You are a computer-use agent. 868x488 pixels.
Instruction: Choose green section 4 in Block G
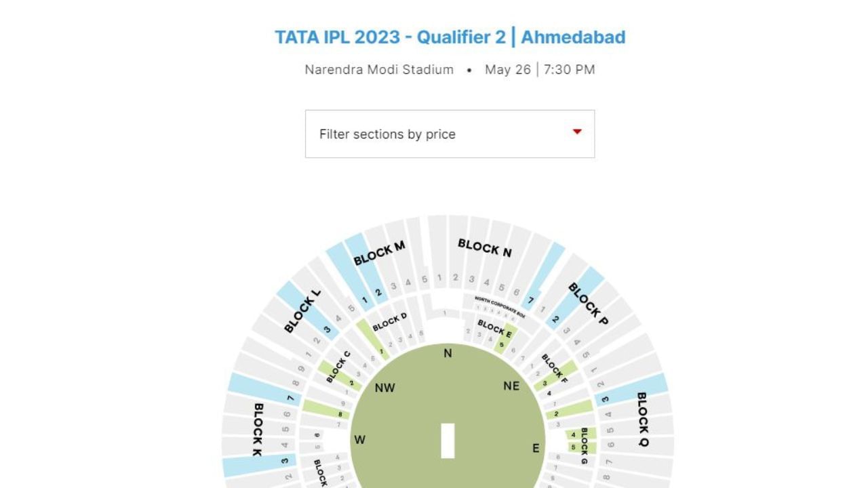click(574, 434)
